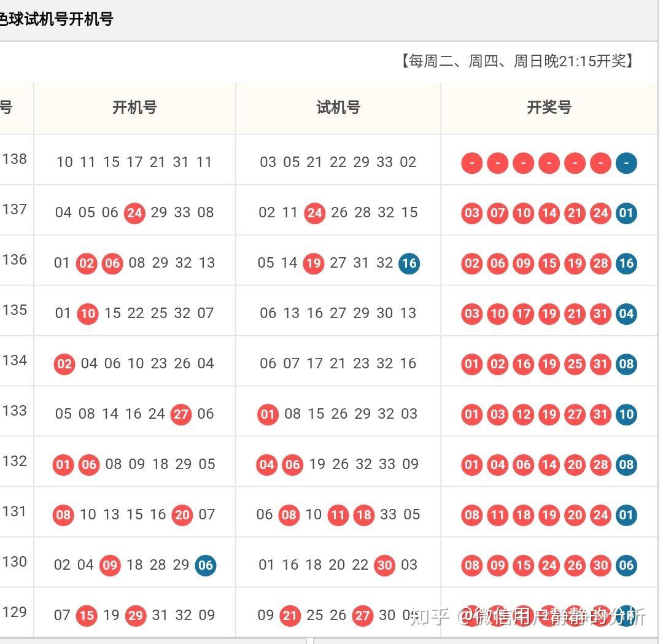Click blue ball 10 in row 133 开奖号

pos(626,414)
